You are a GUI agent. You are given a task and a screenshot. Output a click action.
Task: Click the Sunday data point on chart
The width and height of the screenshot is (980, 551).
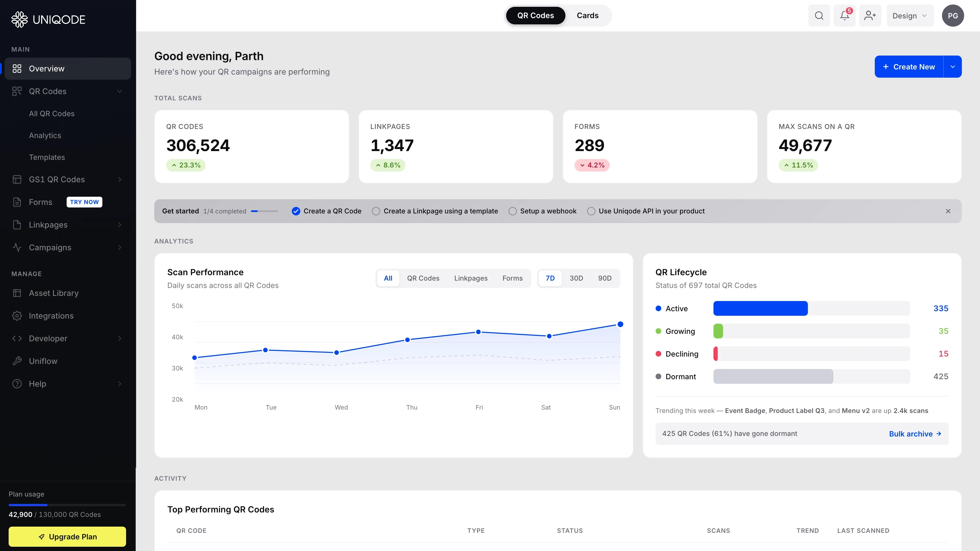[x=620, y=324]
